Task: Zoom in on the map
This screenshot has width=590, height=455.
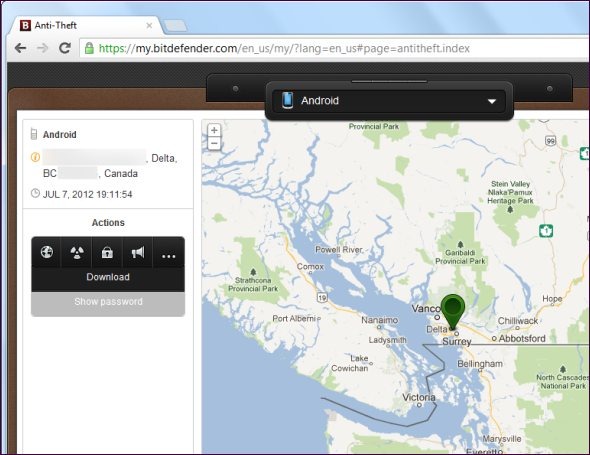Action: [214, 130]
